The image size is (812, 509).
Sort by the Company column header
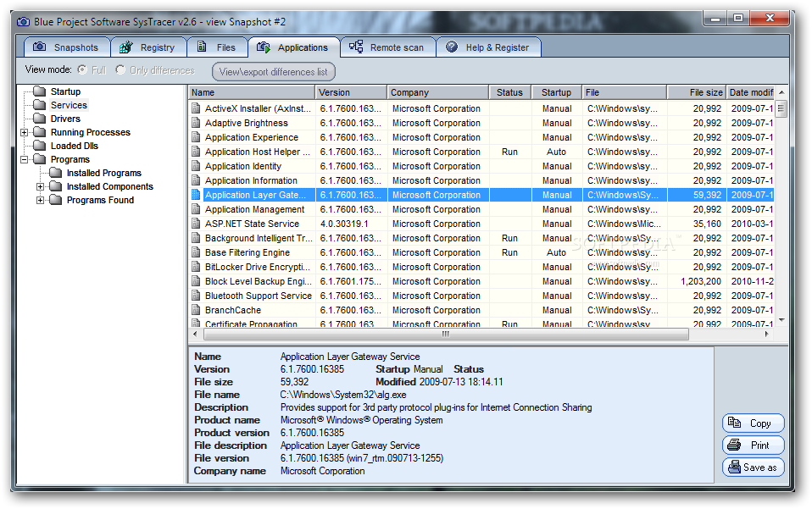[438, 92]
